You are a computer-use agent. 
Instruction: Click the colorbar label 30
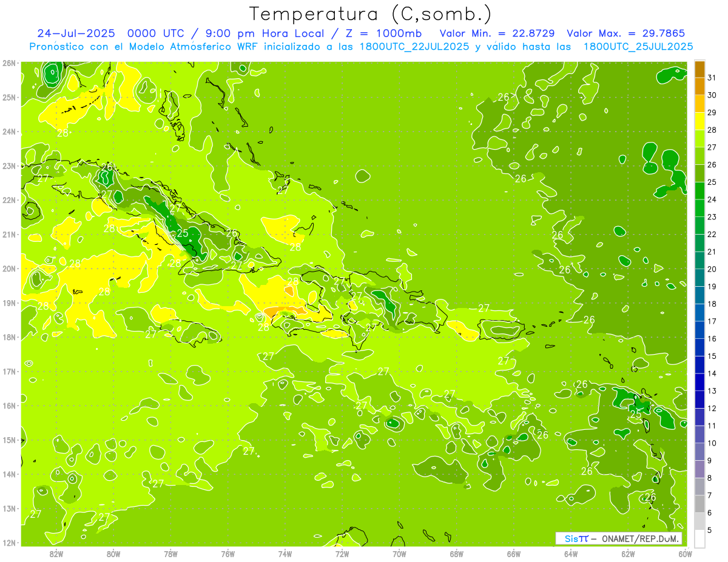coord(712,95)
